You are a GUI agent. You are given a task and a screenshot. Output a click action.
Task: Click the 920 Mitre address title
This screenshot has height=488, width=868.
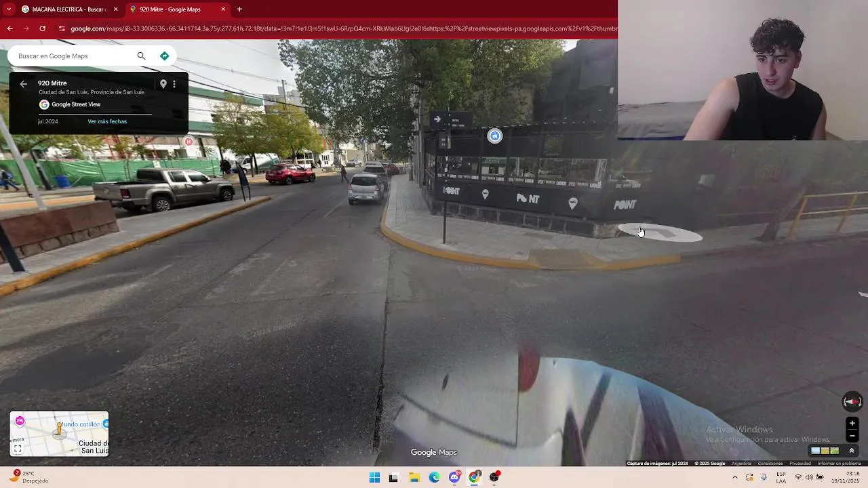click(x=52, y=83)
